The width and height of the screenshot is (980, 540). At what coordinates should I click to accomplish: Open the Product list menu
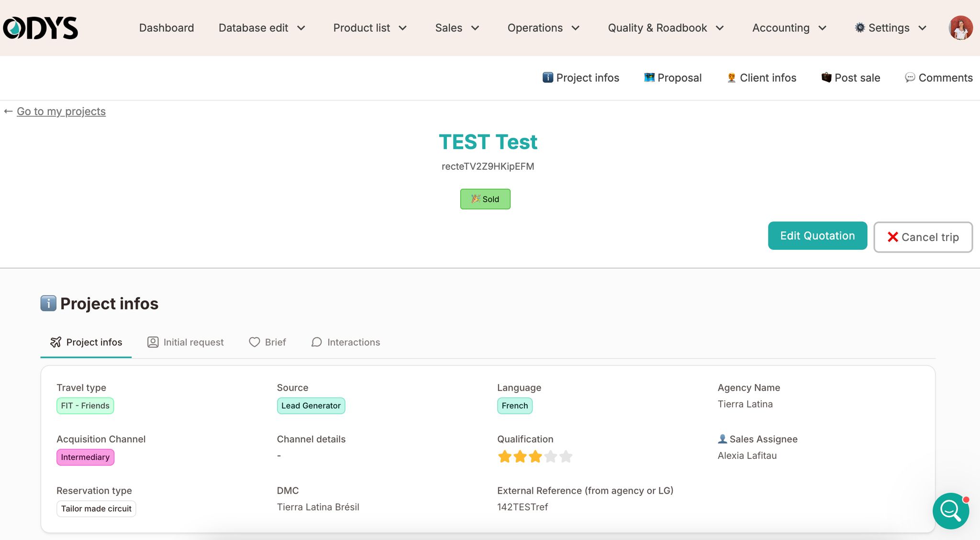point(370,28)
